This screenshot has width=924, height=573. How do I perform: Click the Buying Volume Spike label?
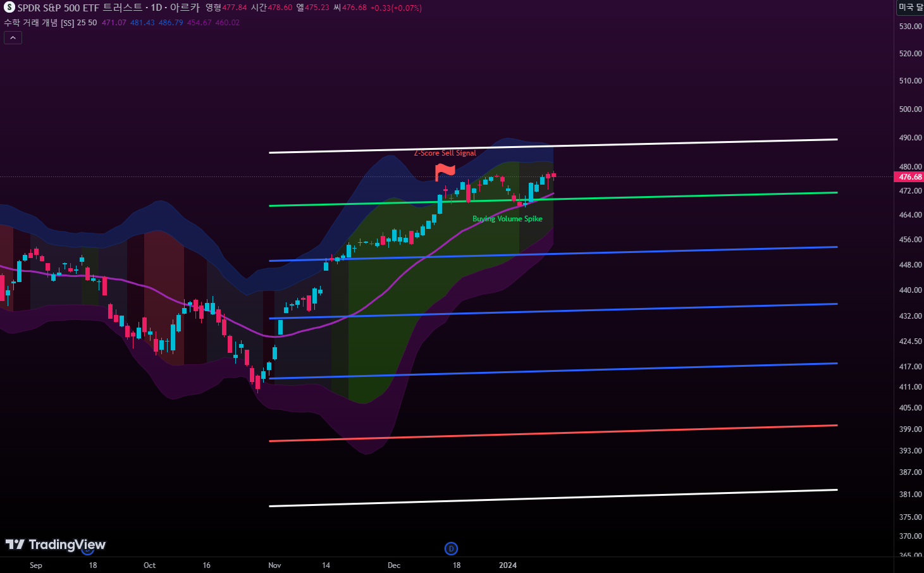tap(507, 219)
